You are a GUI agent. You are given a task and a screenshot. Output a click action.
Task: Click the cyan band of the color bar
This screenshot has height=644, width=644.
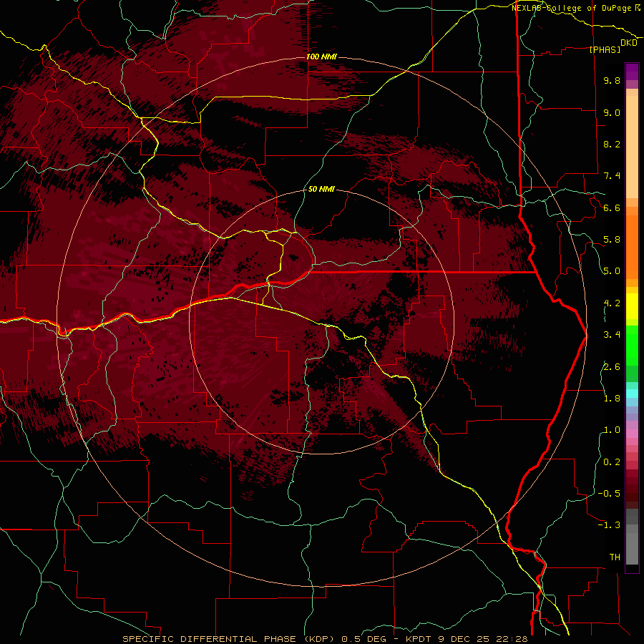pos(632,394)
